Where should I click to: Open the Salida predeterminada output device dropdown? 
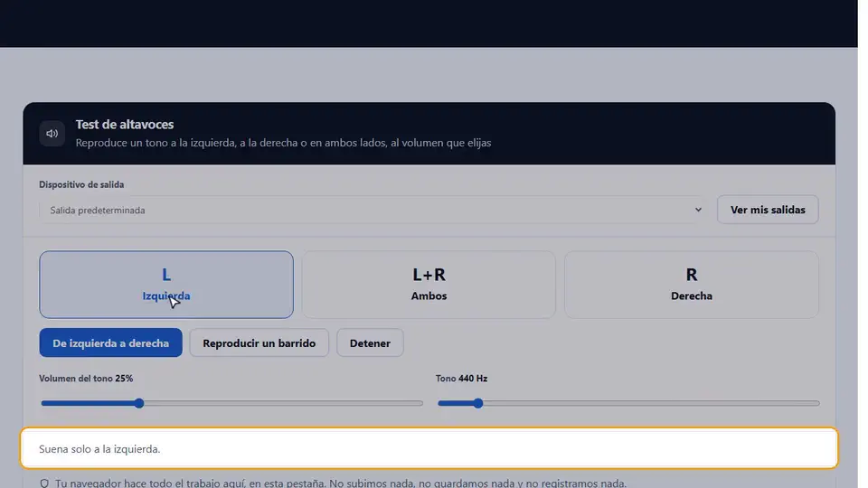(x=373, y=211)
